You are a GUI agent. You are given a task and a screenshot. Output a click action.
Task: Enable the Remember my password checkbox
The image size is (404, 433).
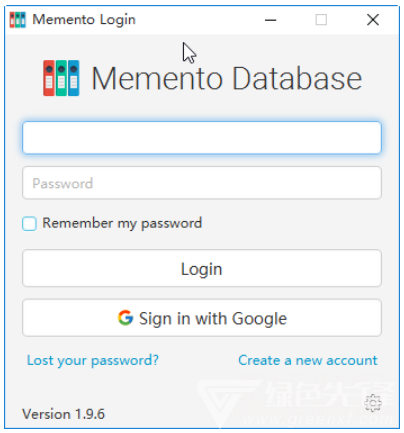(x=29, y=223)
